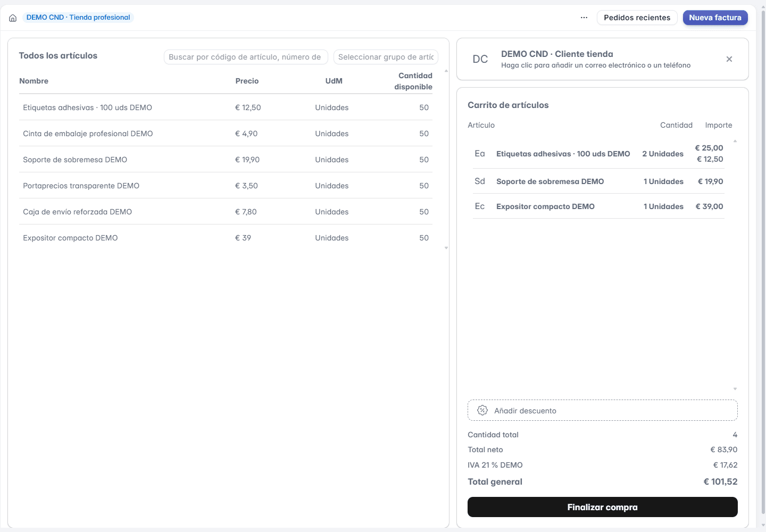The width and height of the screenshot is (766, 532).
Task: Open the Seleccionar grupo de artículos dropdown
Action: click(386, 57)
